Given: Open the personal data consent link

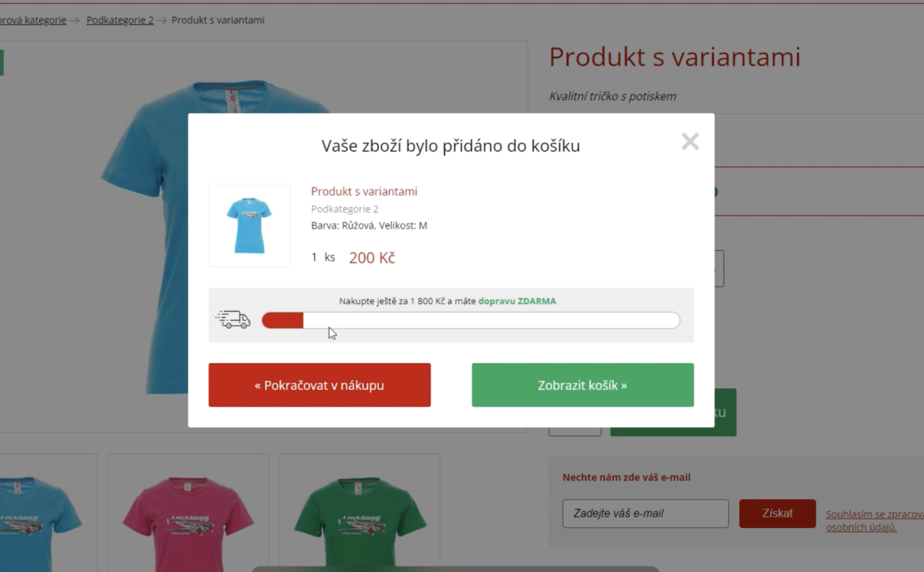Looking at the screenshot, I should (x=875, y=520).
